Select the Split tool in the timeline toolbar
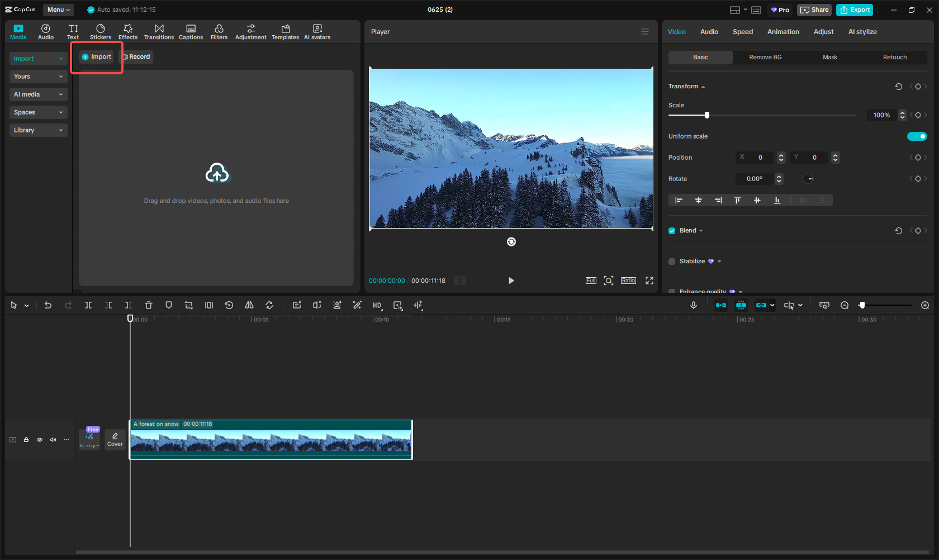Viewport: 939px width, 560px height. (88, 305)
